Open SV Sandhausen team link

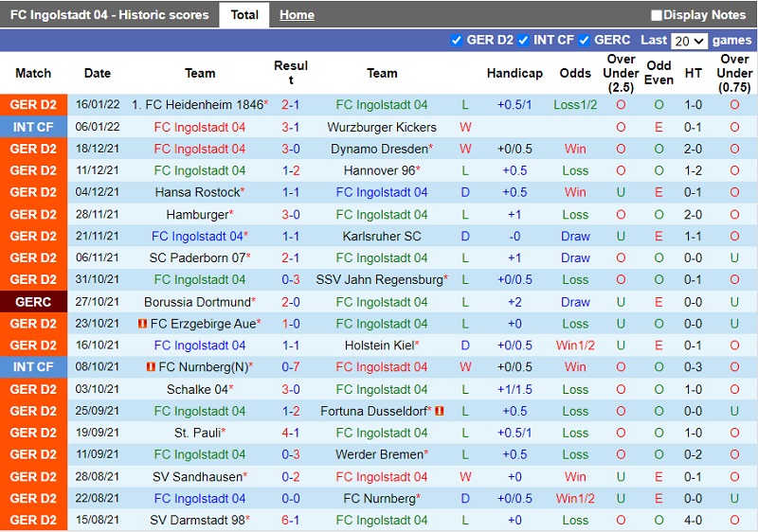point(197,476)
